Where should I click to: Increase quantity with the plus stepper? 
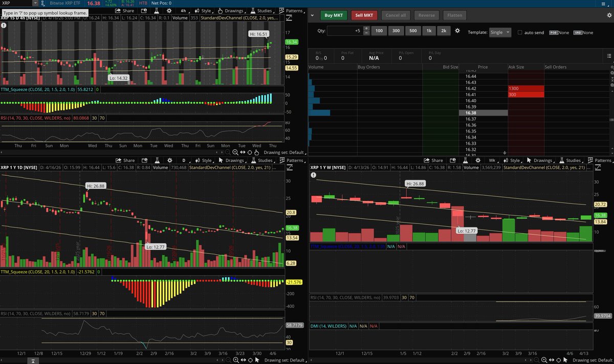click(x=366, y=29)
